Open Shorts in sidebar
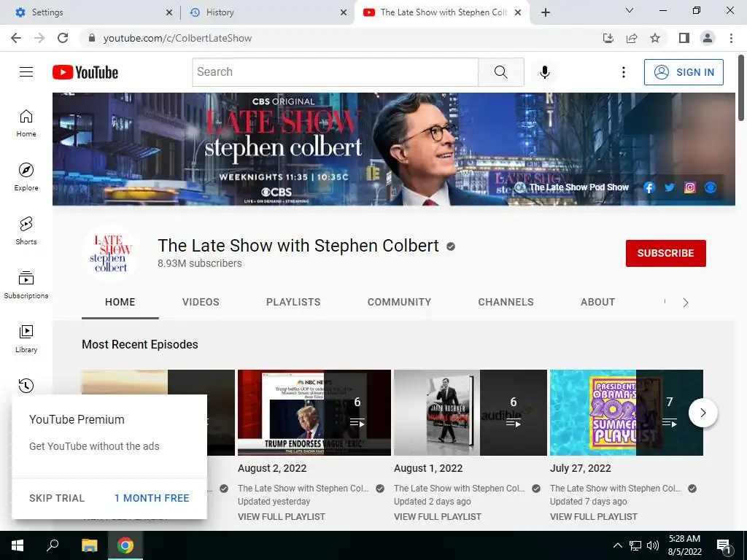 click(x=26, y=231)
